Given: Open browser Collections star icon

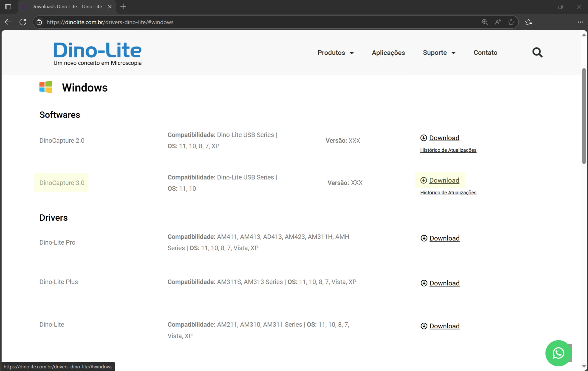Looking at the screenshot, I should pyautogui.click(x=529, y=22).
